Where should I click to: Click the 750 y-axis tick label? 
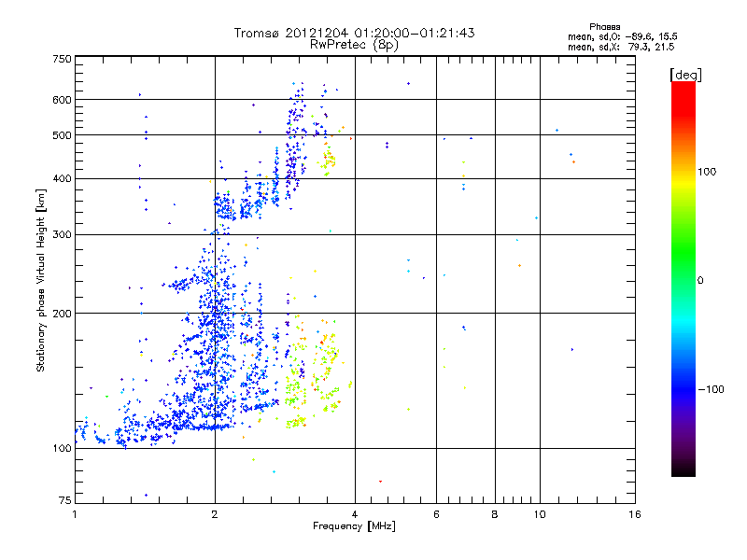62,59
